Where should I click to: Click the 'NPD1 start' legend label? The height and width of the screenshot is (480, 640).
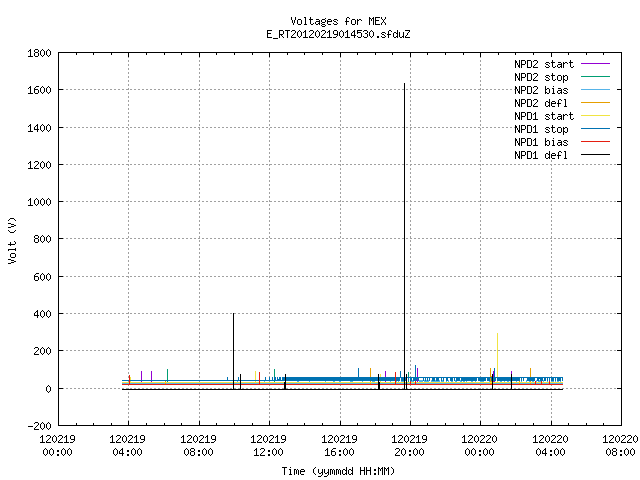pyautogui.click(x=544, y=116)
